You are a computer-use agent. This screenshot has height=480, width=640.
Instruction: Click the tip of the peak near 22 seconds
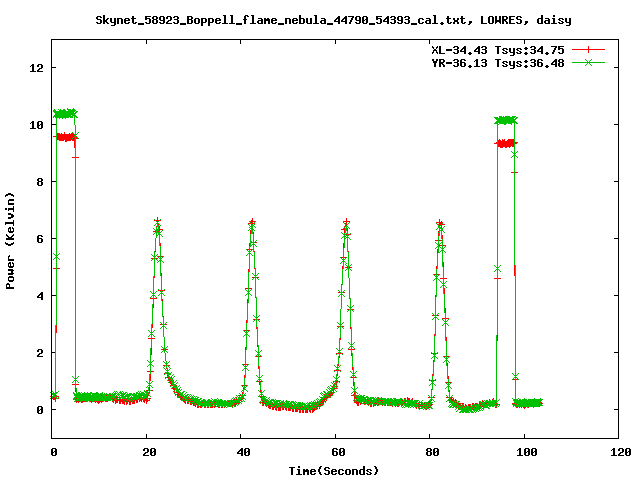158,221
